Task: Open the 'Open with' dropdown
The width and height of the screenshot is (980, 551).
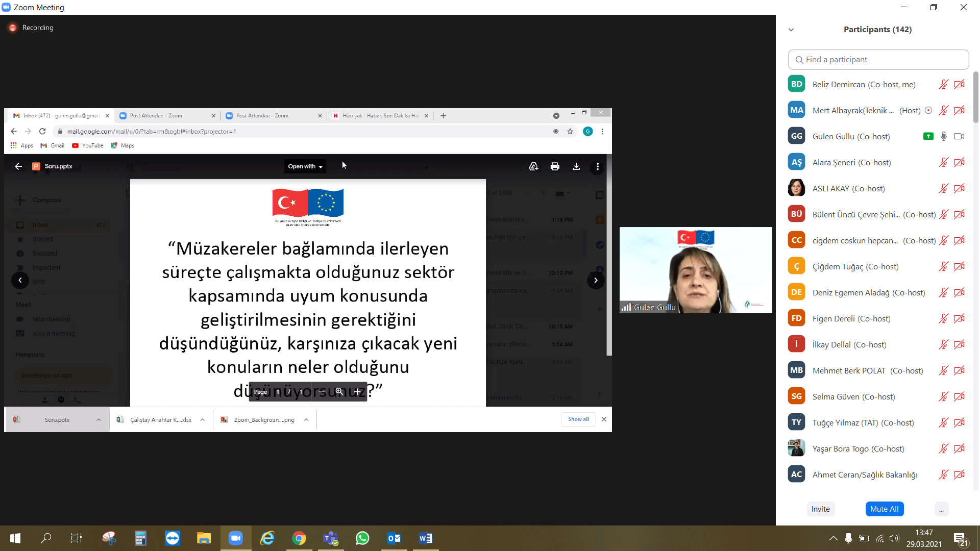Action: pos(305,166)
